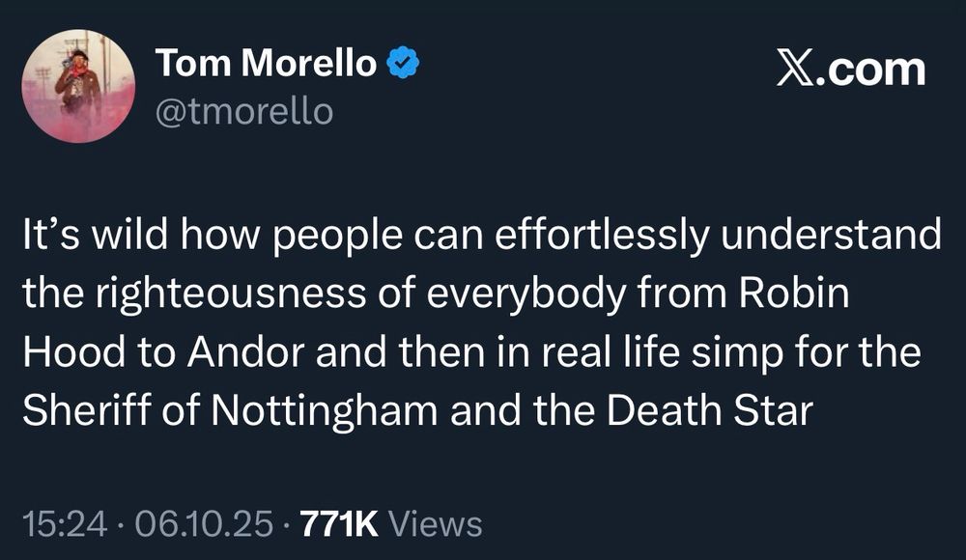Click the word "righteousness" in the tweet
This screenshot has height=560, width=966.
(x=231, y=294)
